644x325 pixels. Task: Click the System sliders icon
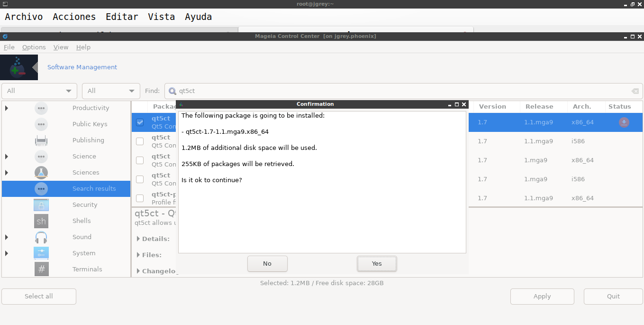pos(41,253)
